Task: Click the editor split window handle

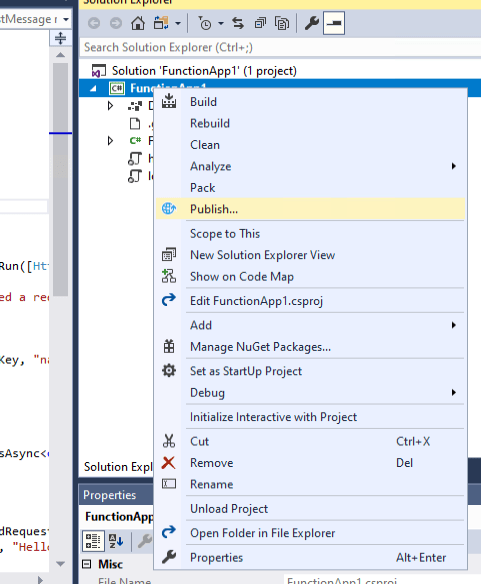Action: pyautogui.click(x=60, y=38)
